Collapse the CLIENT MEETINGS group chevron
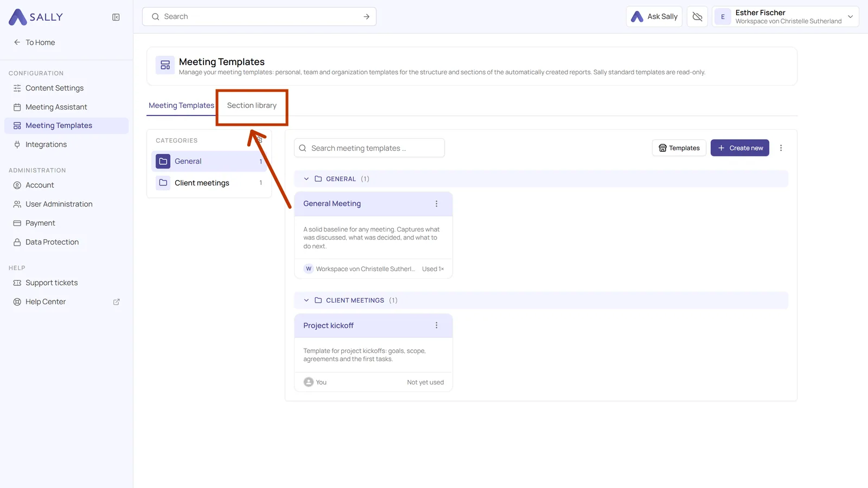Screen dimensions: 868x488 pyautogui.click(x=307, y=300)
